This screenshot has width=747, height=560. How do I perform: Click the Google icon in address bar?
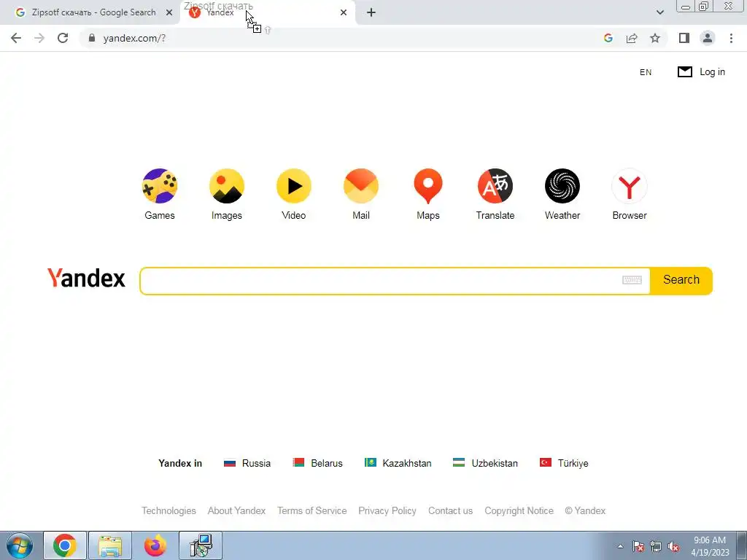pyautogui.click(x=608, y=38)
